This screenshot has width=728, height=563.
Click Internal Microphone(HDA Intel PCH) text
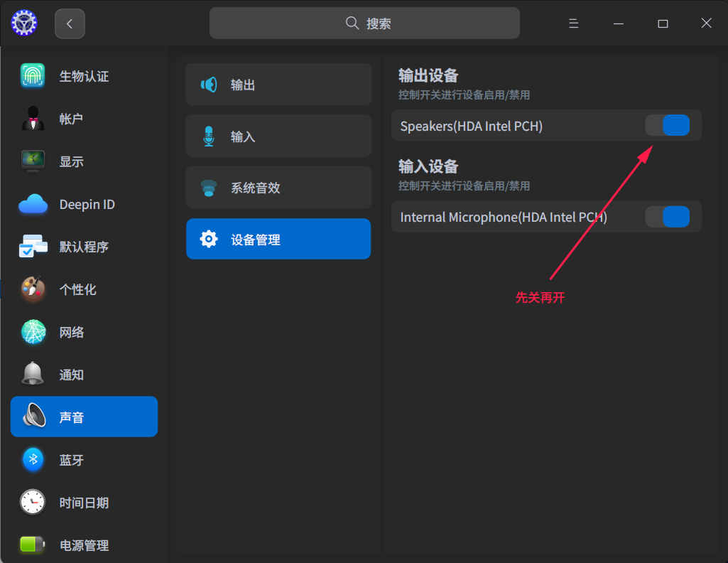click(x=504, y=218)
